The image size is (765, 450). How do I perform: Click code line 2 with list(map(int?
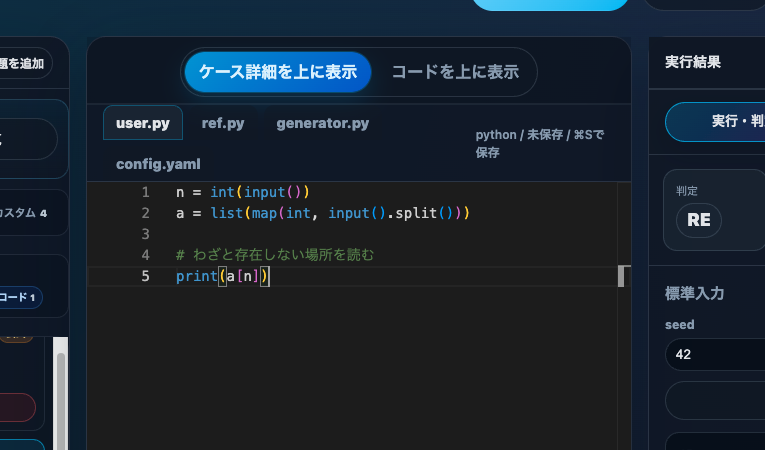pos(322,213)
